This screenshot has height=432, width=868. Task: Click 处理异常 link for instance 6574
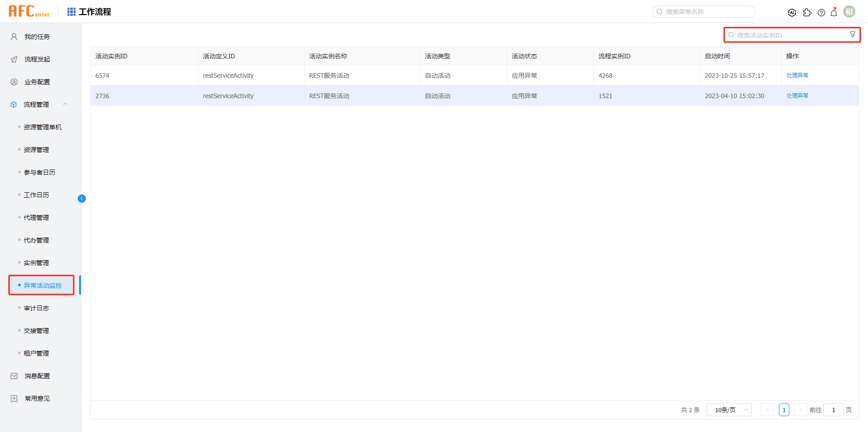point(797,75)
